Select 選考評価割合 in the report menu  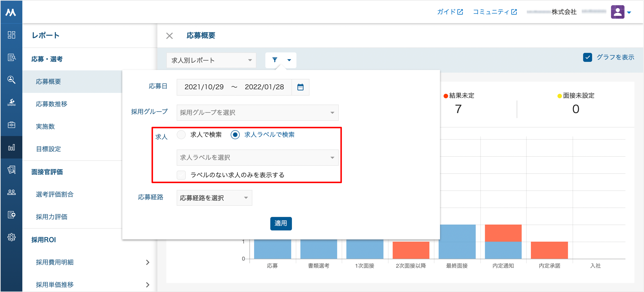point(54,194)
